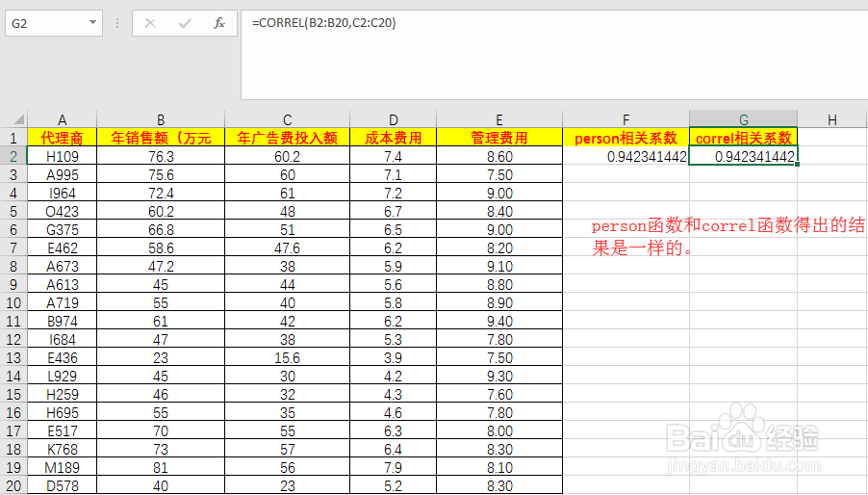The width and height of the screenshot is (868, 495).
Task: Select column B header
Action: 161,119
